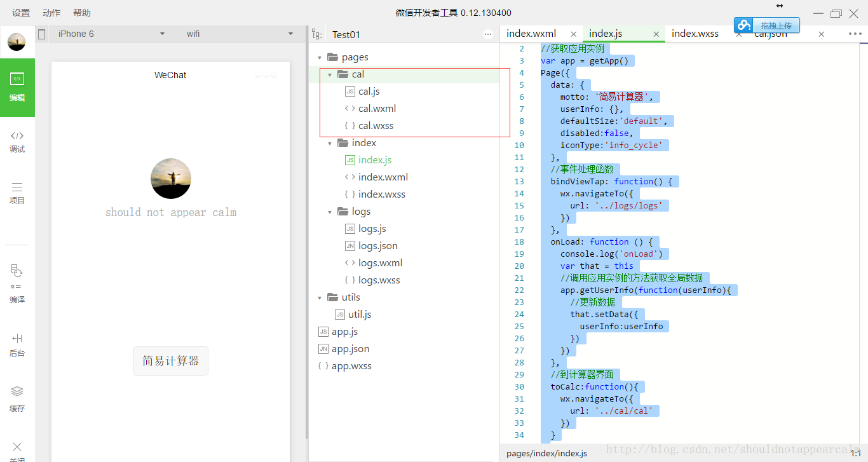
Task: Select index.js in the file tree
Action: click(x=375, y=160)
